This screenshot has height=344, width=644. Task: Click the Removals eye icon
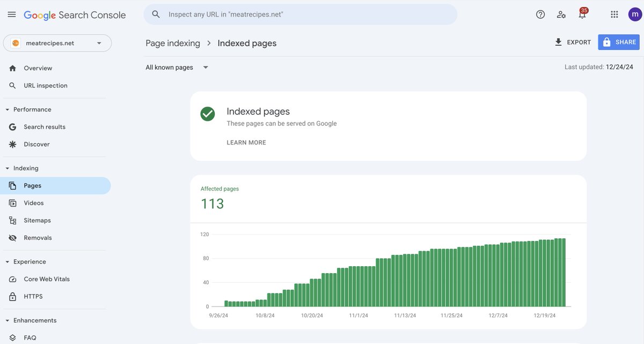coord(12,237)
